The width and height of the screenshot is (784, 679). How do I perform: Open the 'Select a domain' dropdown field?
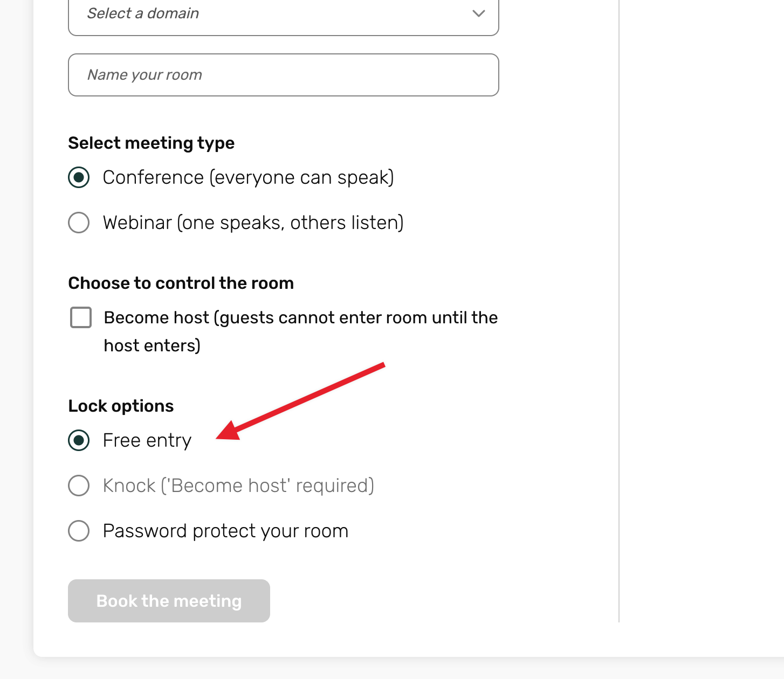point(284,15)
